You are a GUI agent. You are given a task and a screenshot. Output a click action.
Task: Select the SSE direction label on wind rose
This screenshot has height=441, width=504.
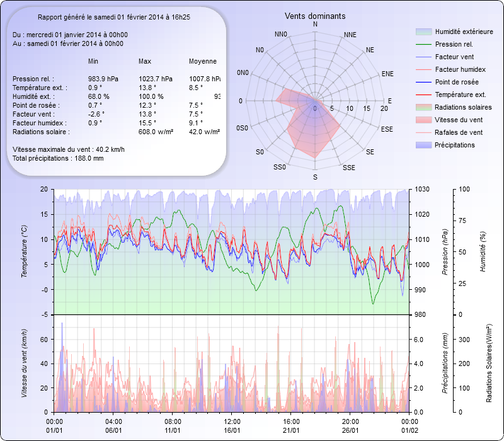[x=348, y=168]
